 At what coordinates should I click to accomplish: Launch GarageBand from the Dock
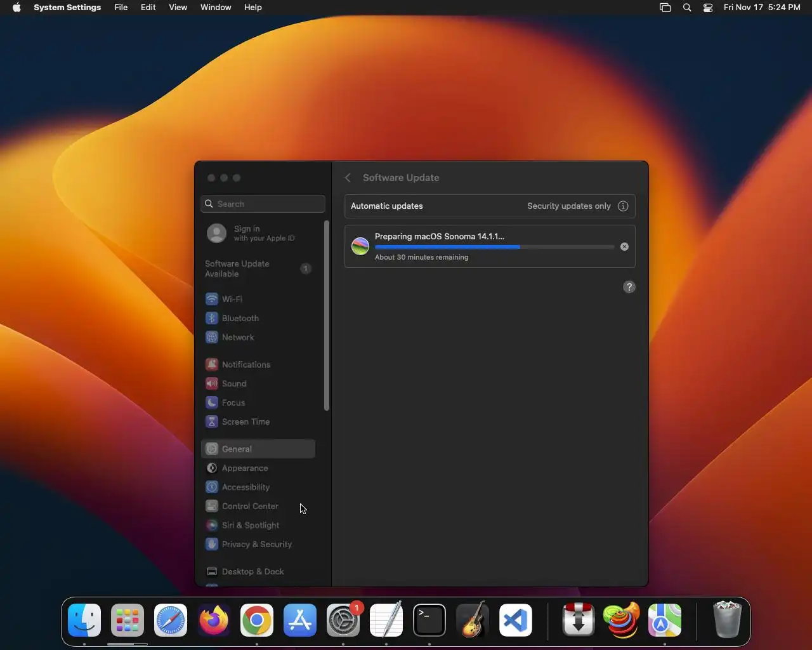pos(473,620)
